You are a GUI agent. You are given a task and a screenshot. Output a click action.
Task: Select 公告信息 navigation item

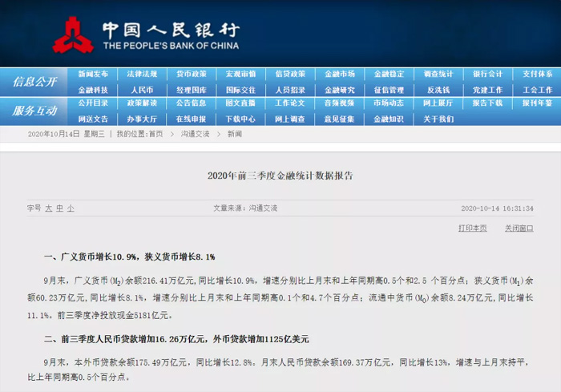(192, 103)
